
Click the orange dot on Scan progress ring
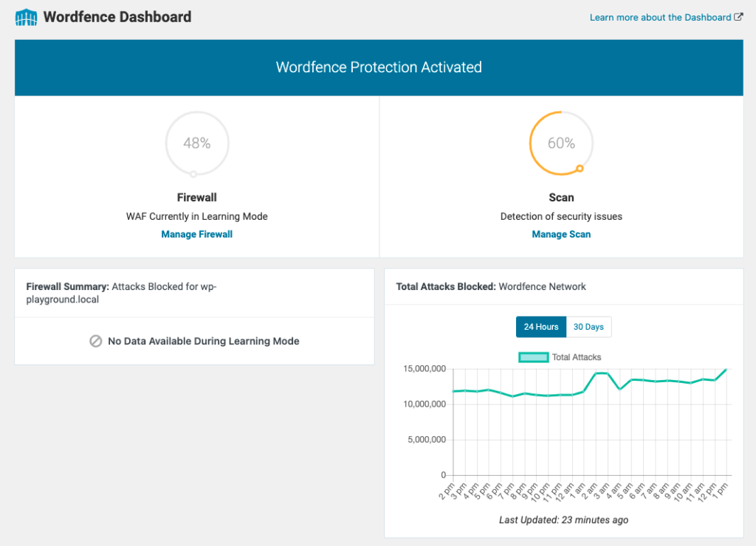click(x=580, y=169)
